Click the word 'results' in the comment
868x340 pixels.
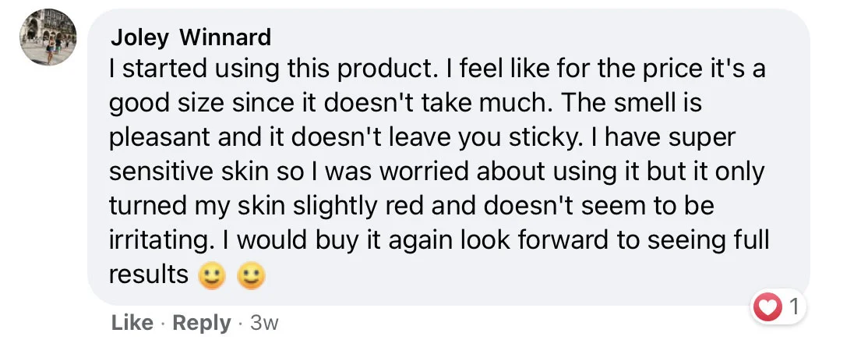tap(149, 274)
